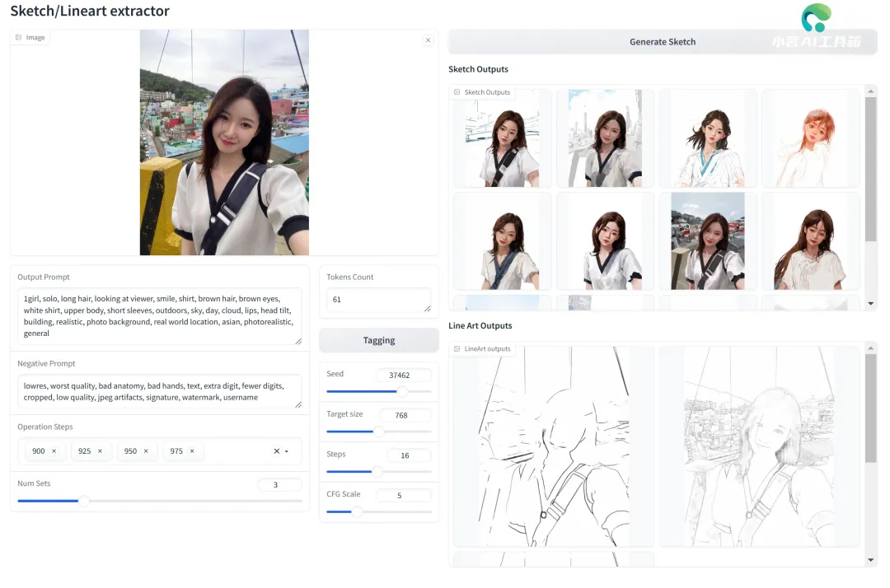Click the Target size number field
Image resolution: width=890 pixels, height=588 pixels.
point(405,415)
